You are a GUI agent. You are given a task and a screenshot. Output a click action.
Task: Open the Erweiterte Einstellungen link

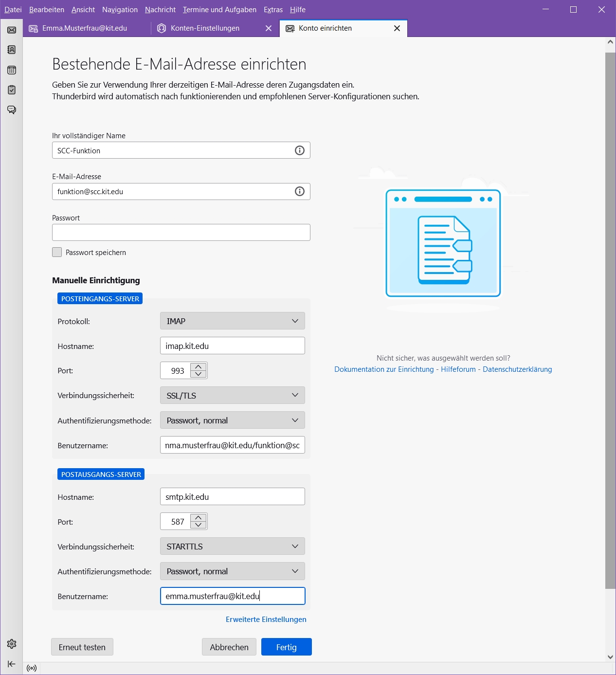266,620
